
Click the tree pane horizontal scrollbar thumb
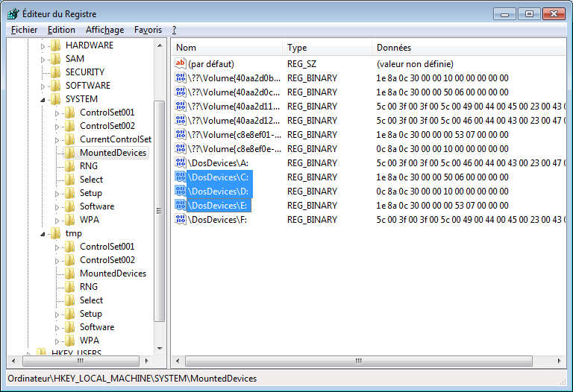click(81, 361)
